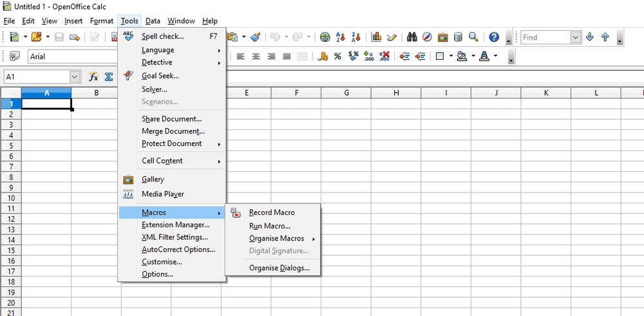Click the Sum sigma icon
This screenshot has height=316, width=644.
[x=109, y=77]
